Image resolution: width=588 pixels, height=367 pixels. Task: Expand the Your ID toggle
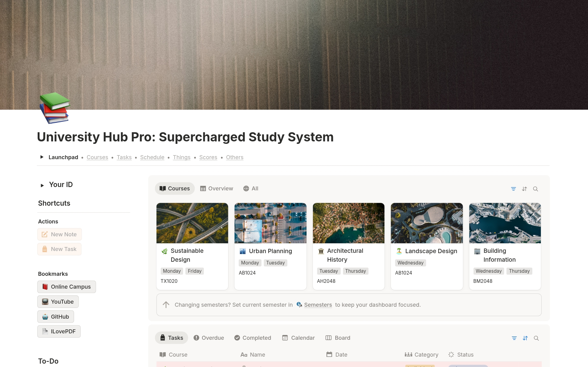coord(42,185)
